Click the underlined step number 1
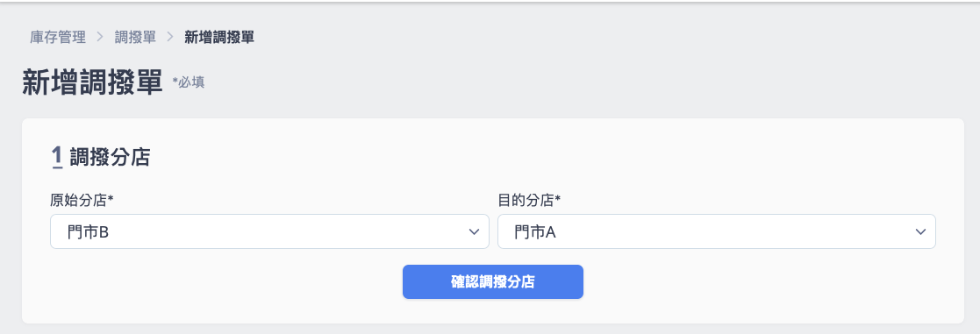 click(x=57, y=157)
